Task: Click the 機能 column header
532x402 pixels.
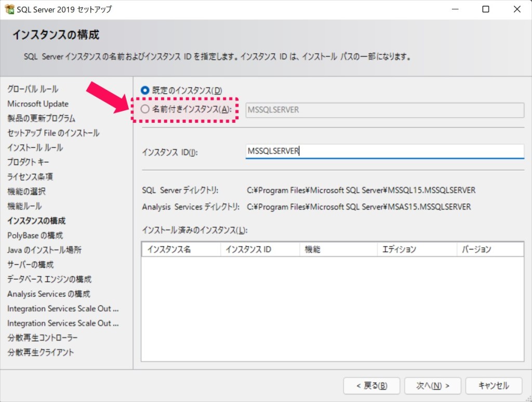Action: (x=338, y=250)
